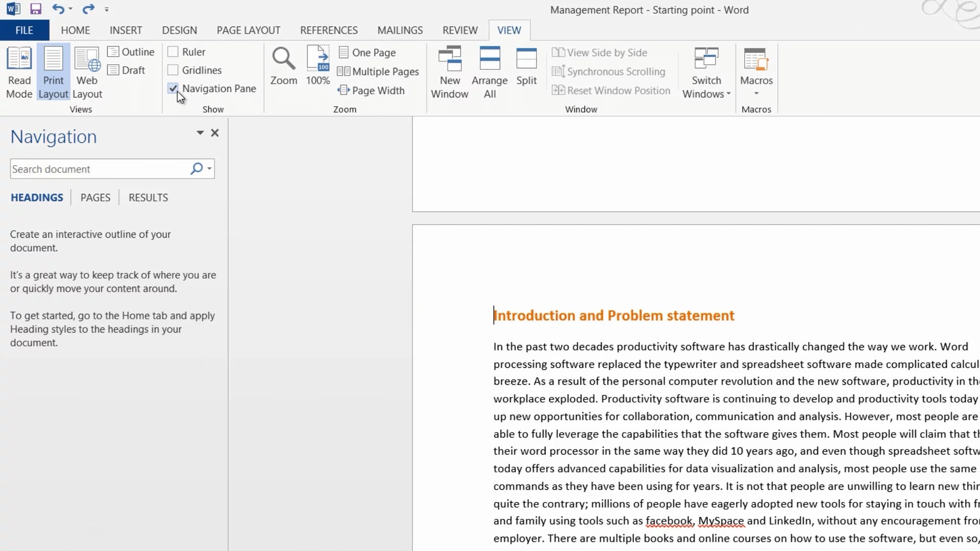The height and width of the screenshot is (551, 980).
Task: Enable the Ruler checkbox
Action: [x=173, y=52]
